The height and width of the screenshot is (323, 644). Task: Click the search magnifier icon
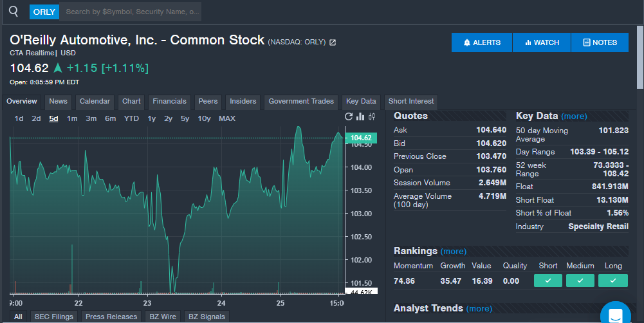(x=14, y=12)
